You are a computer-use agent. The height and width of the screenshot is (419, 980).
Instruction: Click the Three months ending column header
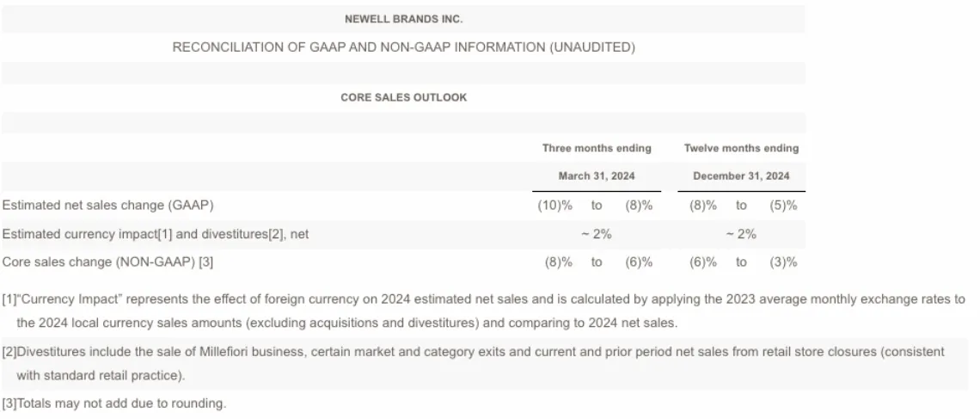pyautogui.click(x=597, y=149)
